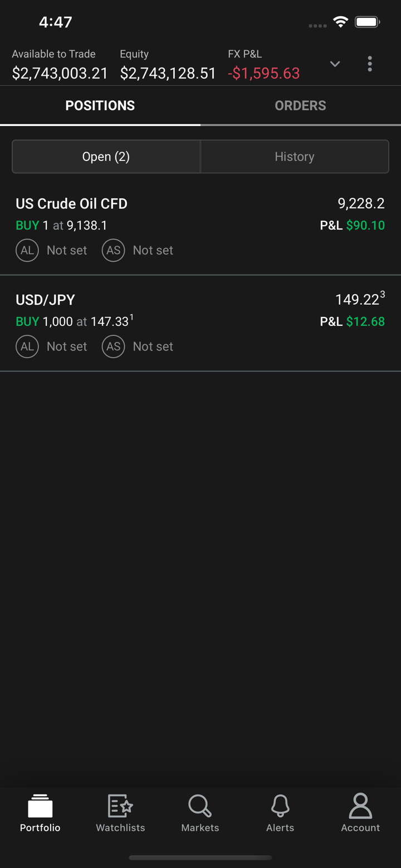Viewport: 401px width, 868px height.
Task: Switch to the History segment
Action: [x=295, y=157]
